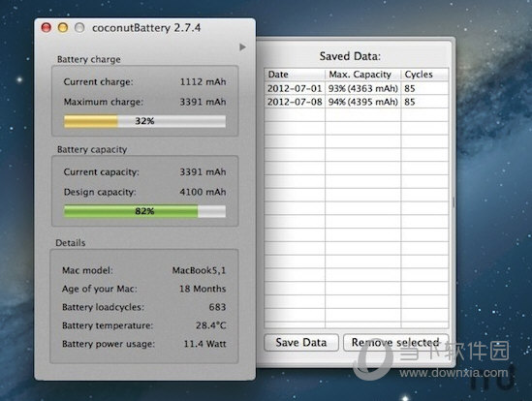Image resolution: width=532 pixels, height=401 pixels.
Task: Click the Design capacity 4100 mAh value
Action: click(x=203, y=192)
